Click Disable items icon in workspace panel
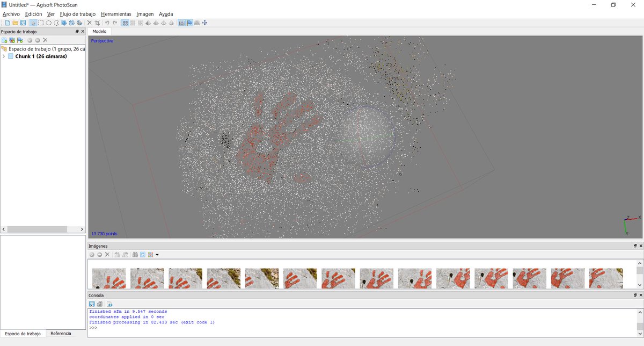The width and height of the screenshot is (644, 346). click(38, 40)
